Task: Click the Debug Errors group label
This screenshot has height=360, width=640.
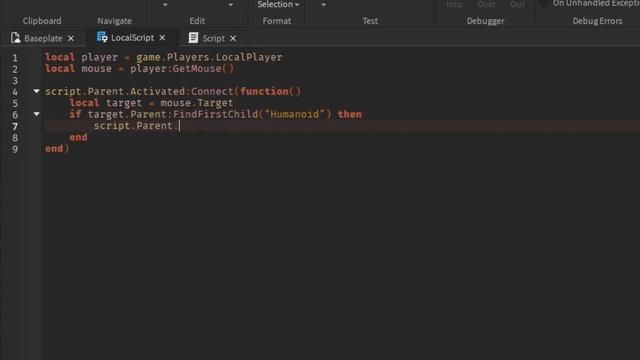Action: 597,21
